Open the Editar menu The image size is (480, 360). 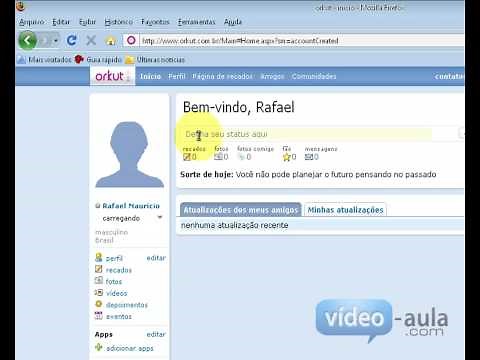[x=61, y=22]
